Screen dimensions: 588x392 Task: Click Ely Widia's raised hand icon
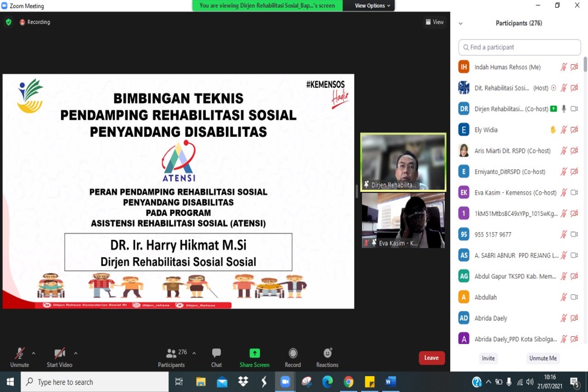(x=554, y=130)
